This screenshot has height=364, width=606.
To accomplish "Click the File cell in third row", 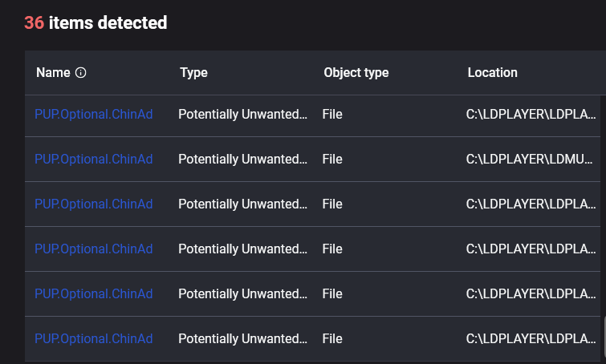I will click(x=332, y=204).
